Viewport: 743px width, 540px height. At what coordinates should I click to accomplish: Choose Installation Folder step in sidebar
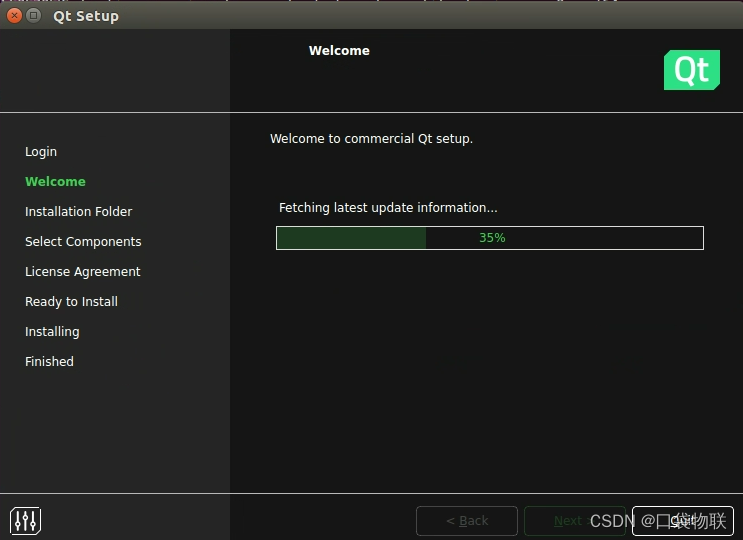tap(79, 211)
